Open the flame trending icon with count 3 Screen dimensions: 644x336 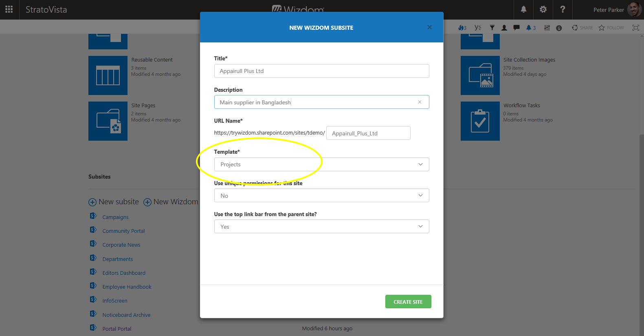[462, 28]
